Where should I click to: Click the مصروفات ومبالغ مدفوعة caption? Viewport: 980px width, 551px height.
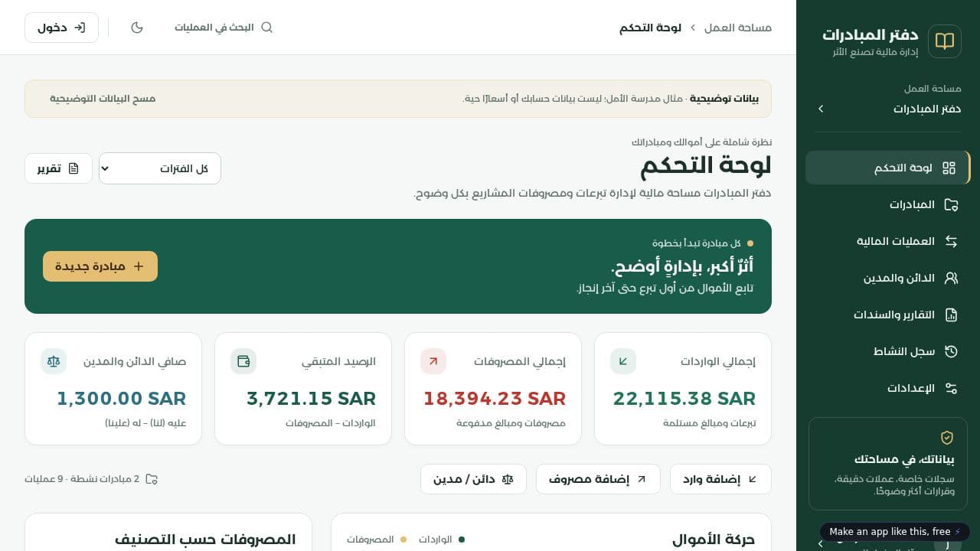point(511,423)
